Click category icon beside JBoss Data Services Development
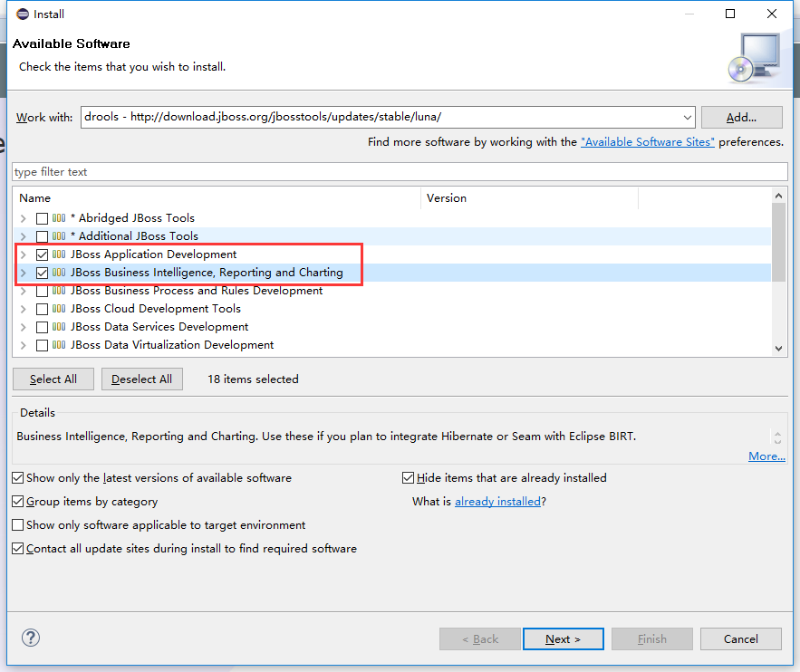This screenshot has height=672, width=800. (x=59, y=327)
